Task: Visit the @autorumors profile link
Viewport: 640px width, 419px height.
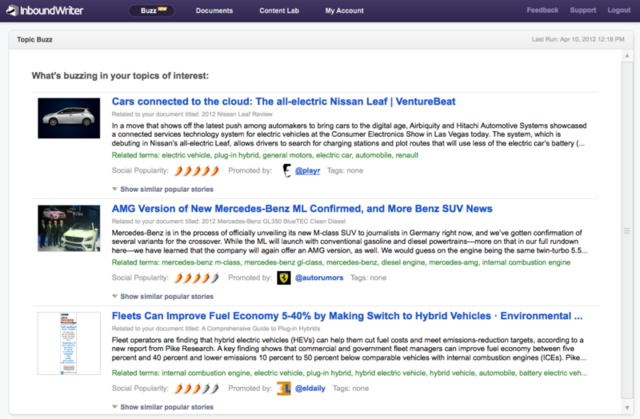Action: pos(319,278)
